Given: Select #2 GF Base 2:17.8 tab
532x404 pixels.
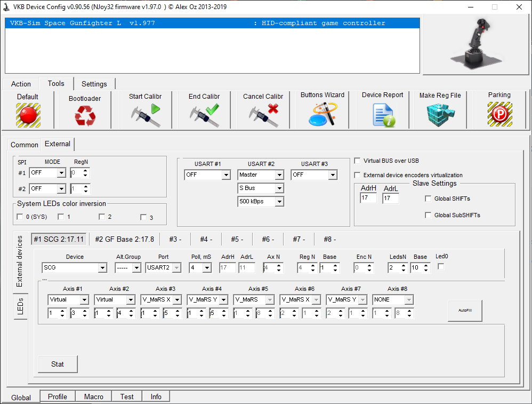Looking at the screenshot, I should (125, 239).
